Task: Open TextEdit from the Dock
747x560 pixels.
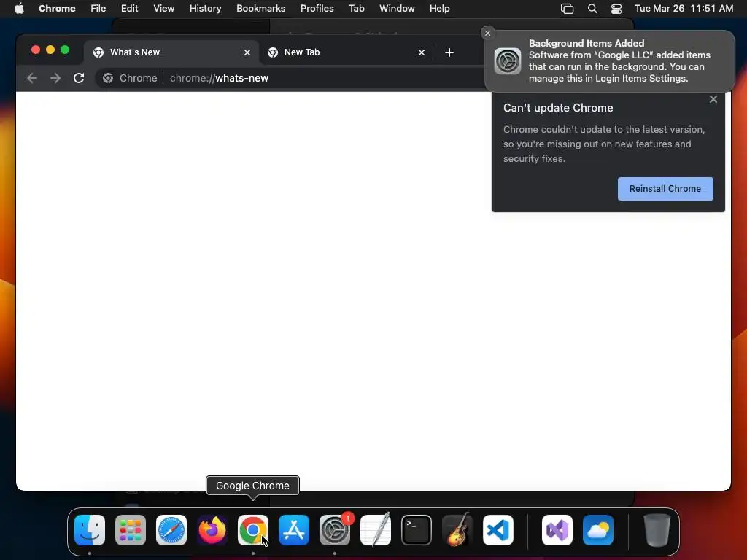Action: coord(376,530)
